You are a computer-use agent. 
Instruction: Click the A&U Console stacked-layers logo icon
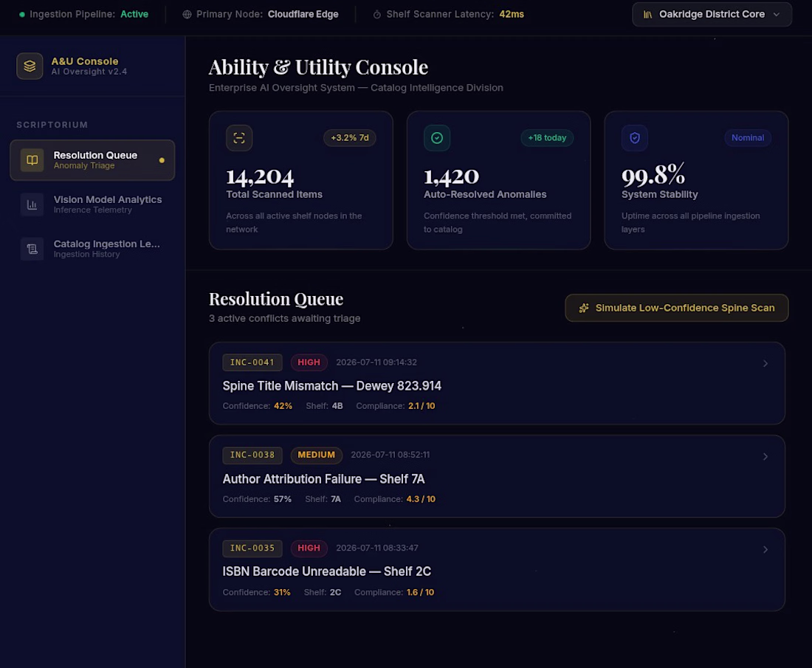30,66
